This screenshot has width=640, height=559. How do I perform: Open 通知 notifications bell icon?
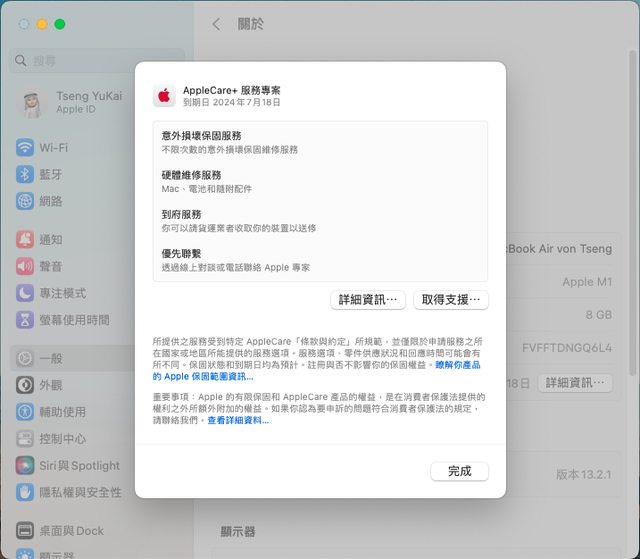point(25,240)
